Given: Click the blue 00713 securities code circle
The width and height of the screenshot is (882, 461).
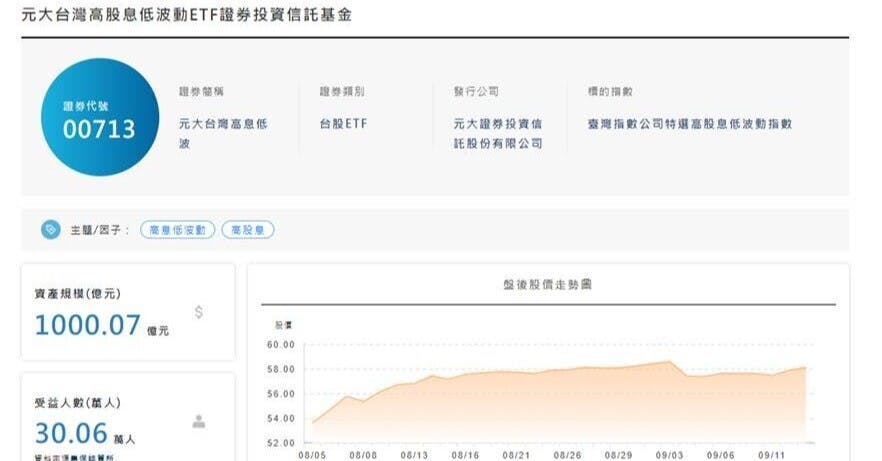Looking at the screenshot, I should click(100, 118).
